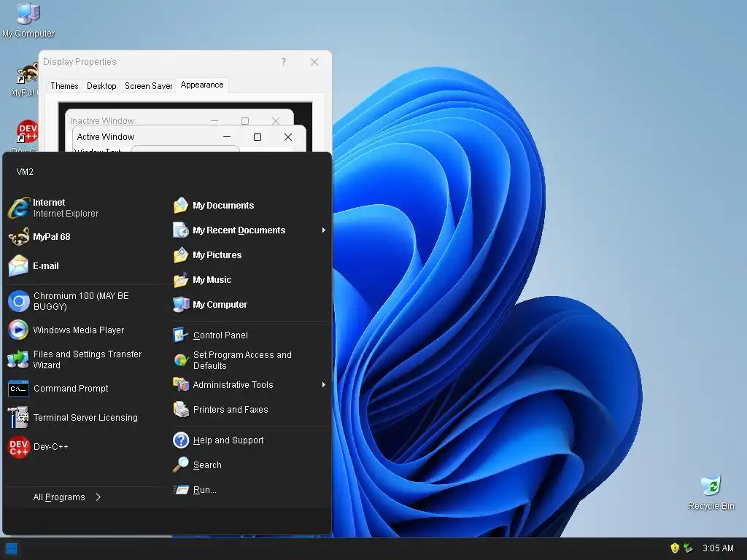Viewport: 747px width, 560px height.
Task: Switch to the Themes tab
Action: coord(64,86)
